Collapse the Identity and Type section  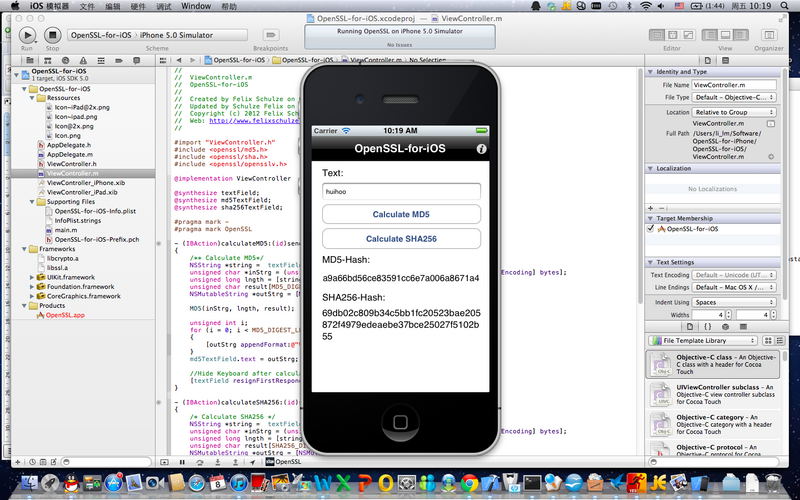tap(651, 72)
